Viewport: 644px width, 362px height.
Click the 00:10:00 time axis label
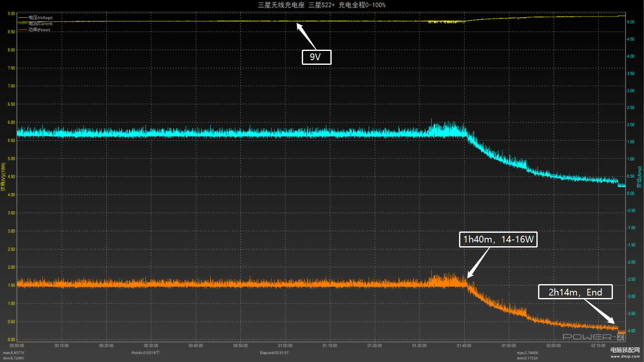click(61, 346)
